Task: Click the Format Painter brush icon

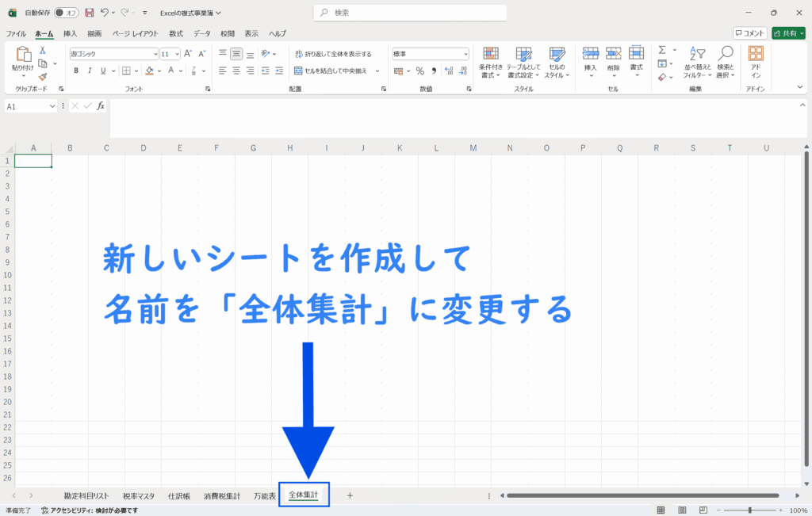Action: coord(42,77)
